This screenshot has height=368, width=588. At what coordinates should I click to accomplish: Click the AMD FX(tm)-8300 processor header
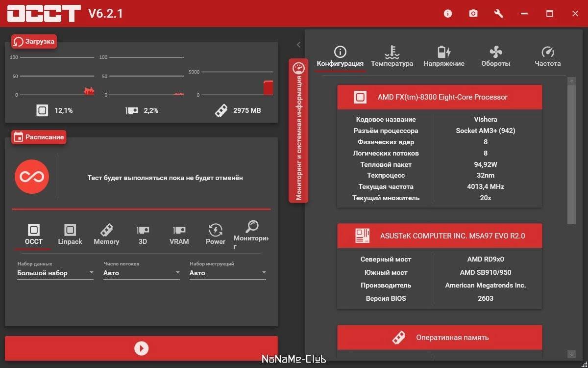tap(440, 97)
